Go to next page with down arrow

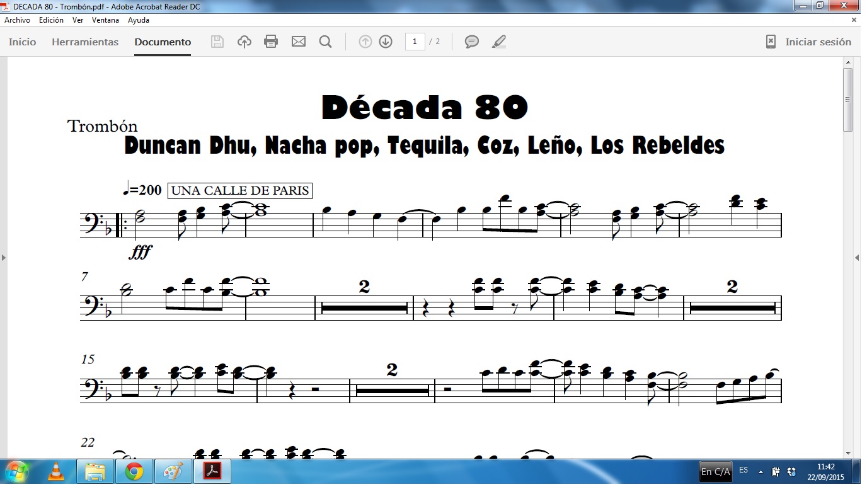[386, 42]
